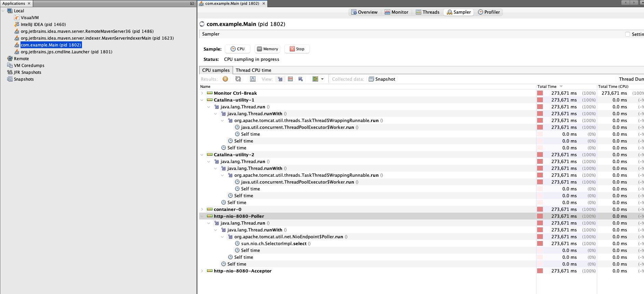Screen dimensions: 644x294
Task: Collapse the http-nio-8080-Poller thread
Action: pos(202,216)
